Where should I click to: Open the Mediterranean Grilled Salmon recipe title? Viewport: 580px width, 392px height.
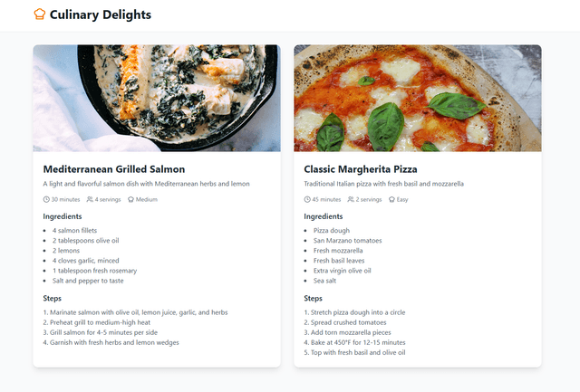tap(114, 169)
